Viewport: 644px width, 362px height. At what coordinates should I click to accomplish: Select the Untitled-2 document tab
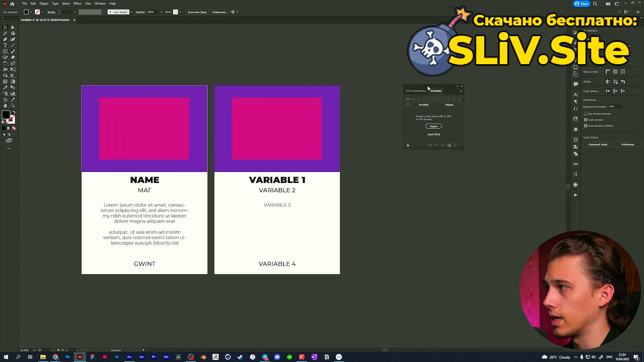pos(45,20)
